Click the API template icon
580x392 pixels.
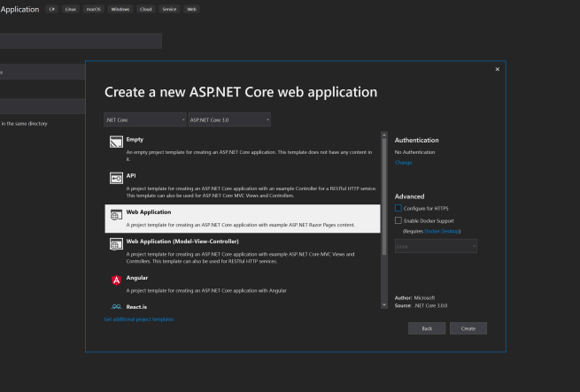[x=115, y=179]
